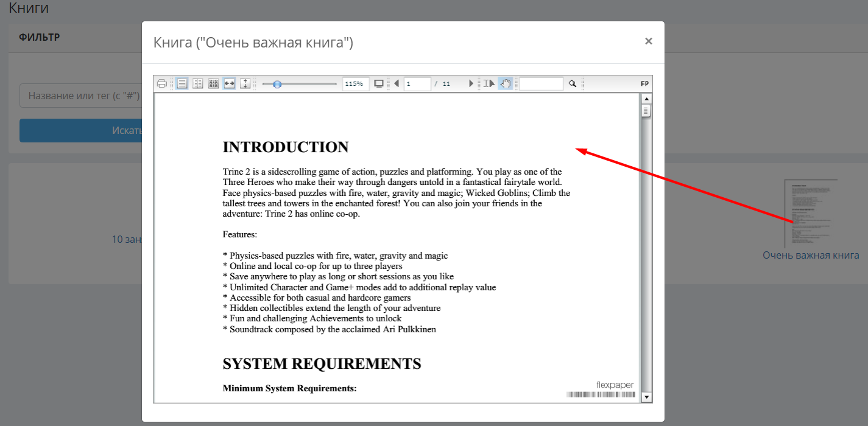Viewport: 868px width, 426px height.
Task: Click the ФИЛЬТР panel header
Action: coord(40,38)
